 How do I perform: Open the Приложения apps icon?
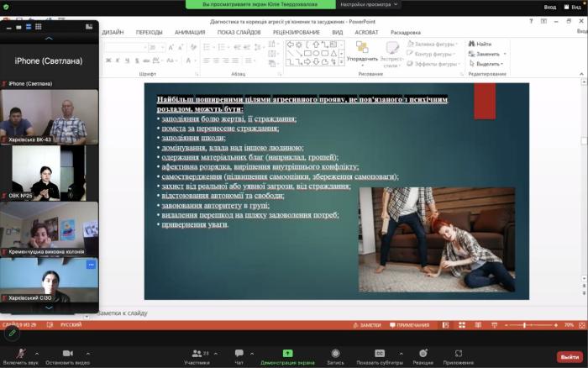coord(459,353)
